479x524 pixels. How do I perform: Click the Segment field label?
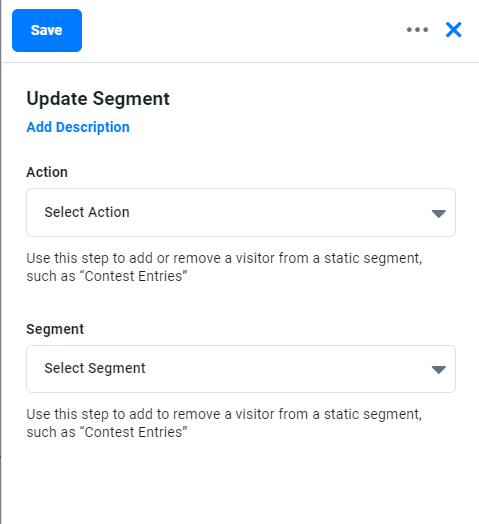(x=55, y=329)
